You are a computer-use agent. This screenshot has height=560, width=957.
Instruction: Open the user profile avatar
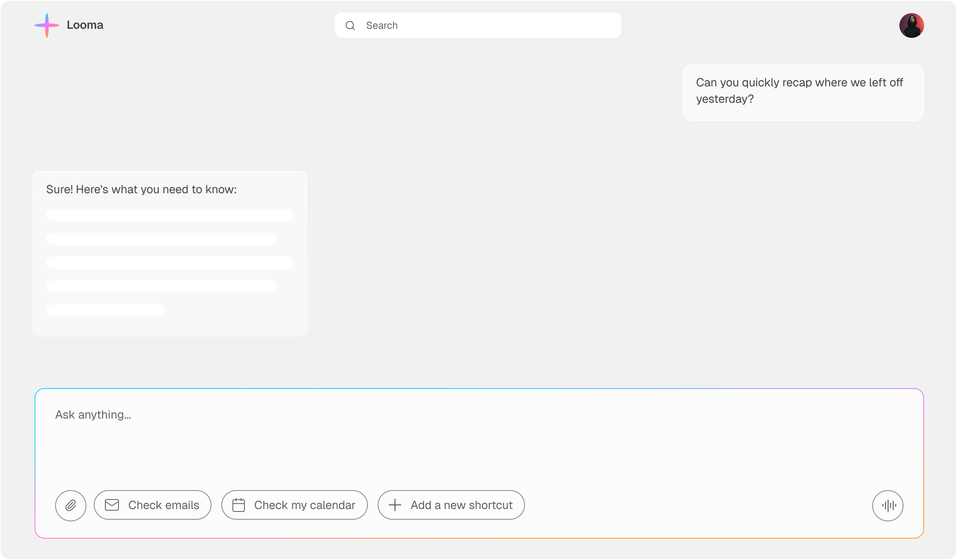click(911, 25)
